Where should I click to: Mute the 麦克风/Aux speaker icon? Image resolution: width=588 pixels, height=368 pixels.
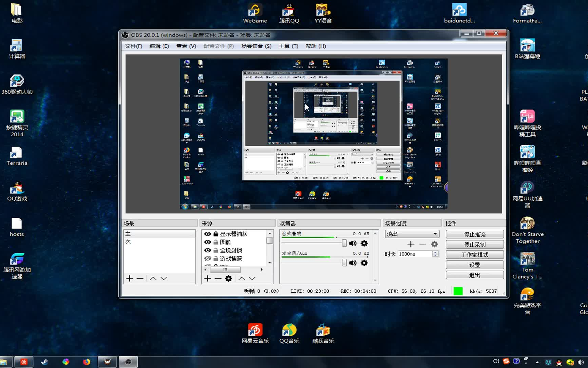pyautogui.click(x=353, y=263)
